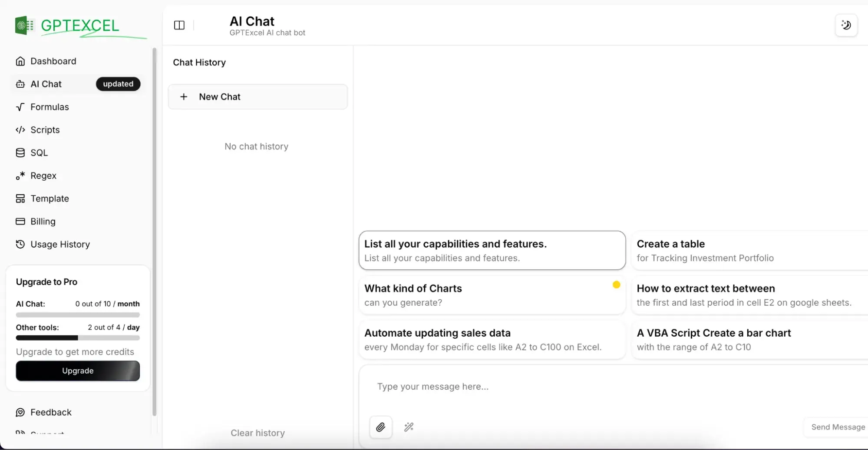Select the Scripts code icon

coord(20,129)
